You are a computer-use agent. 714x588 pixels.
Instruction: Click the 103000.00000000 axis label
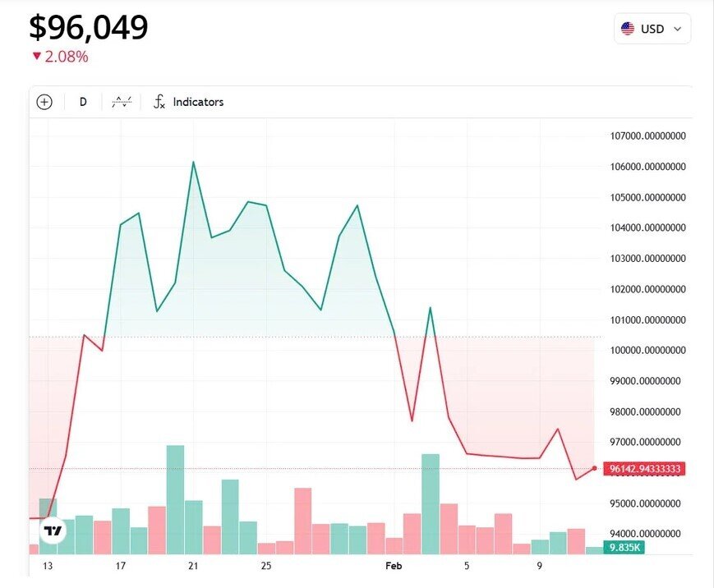point(647,259)
